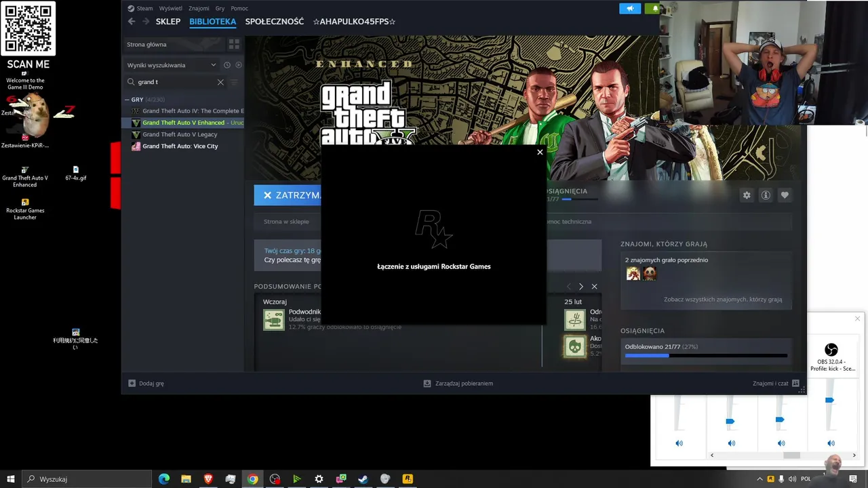Open the Windows notification center
Screen dimensions: 868x488
[853, 479]
